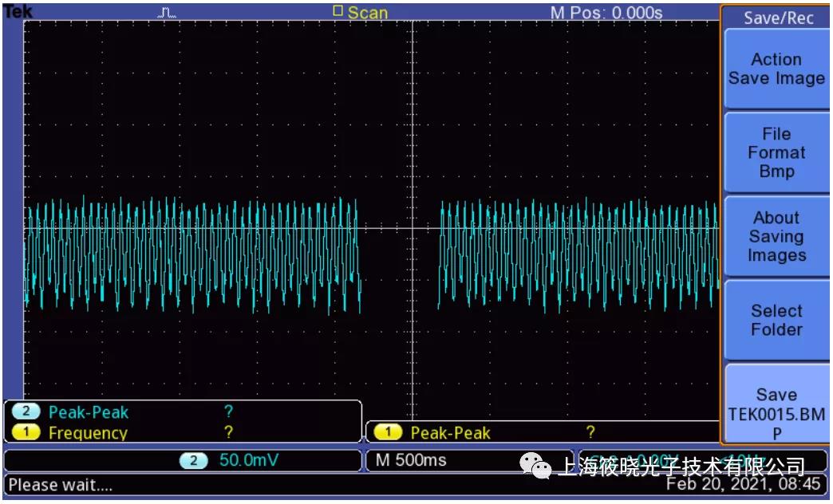Select the Action Save Image button
The image size is (833, 504).
pyautogui.click(x=776, y=69)
